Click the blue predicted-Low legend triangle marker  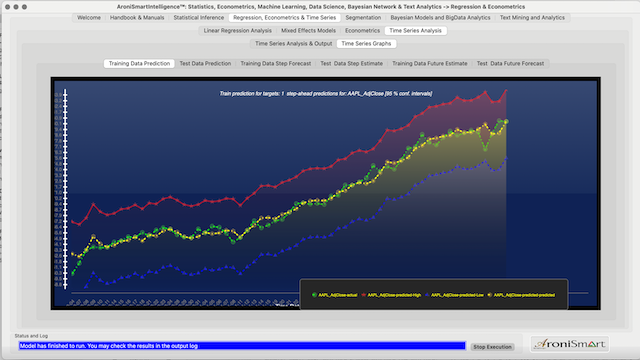pos(427,295)
